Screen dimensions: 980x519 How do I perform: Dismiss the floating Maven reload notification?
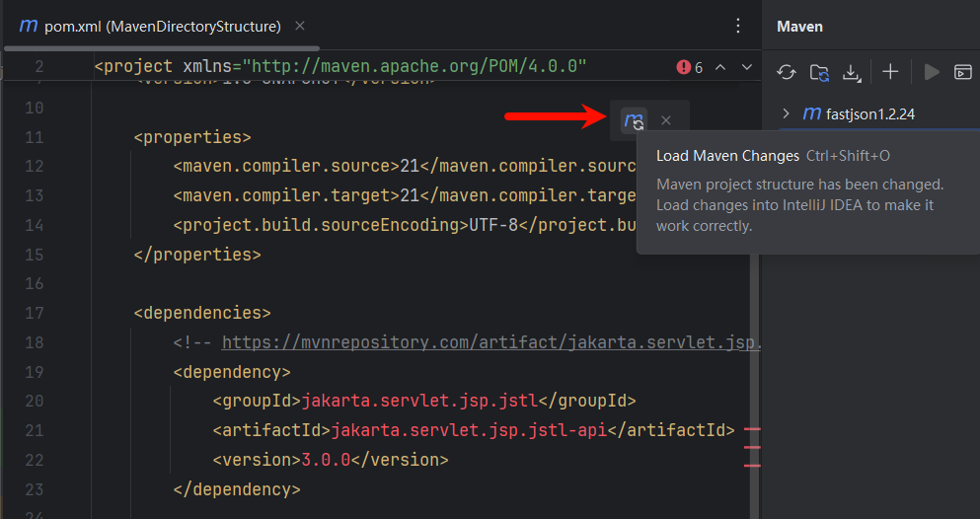pos(666,120)
